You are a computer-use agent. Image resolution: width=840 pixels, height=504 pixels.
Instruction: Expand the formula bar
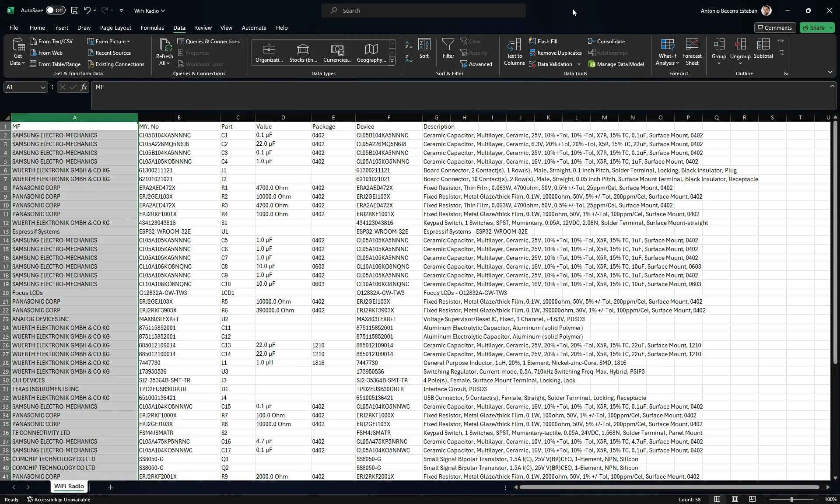(832, 86)
